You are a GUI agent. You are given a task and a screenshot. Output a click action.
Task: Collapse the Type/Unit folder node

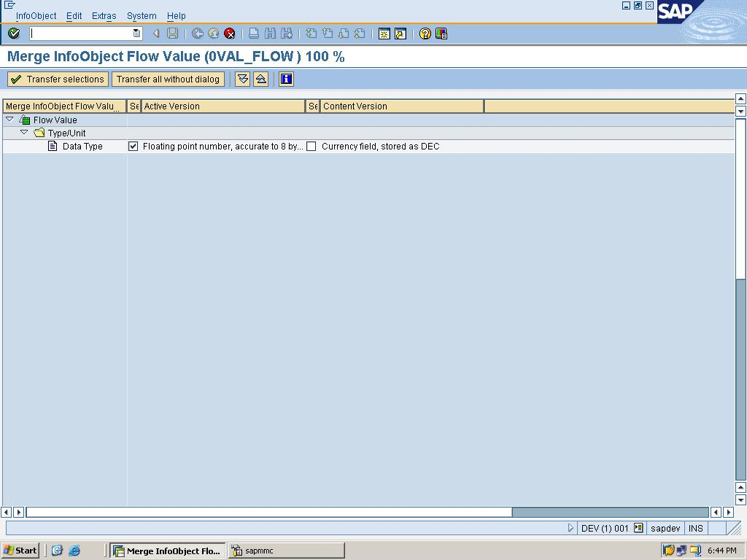(24, 133)
